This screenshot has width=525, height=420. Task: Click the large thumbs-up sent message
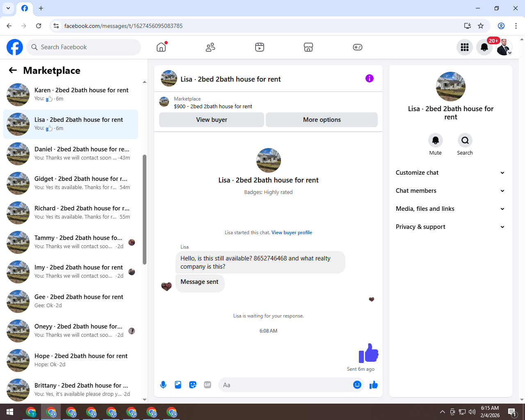pos(368,353)
